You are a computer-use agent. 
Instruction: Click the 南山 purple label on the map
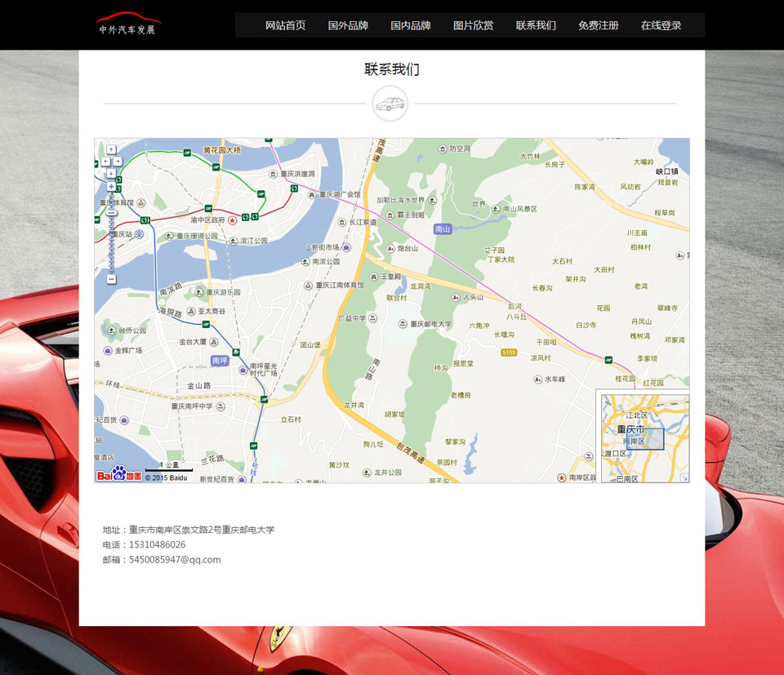pyautogui.click(x=443, y=229)
